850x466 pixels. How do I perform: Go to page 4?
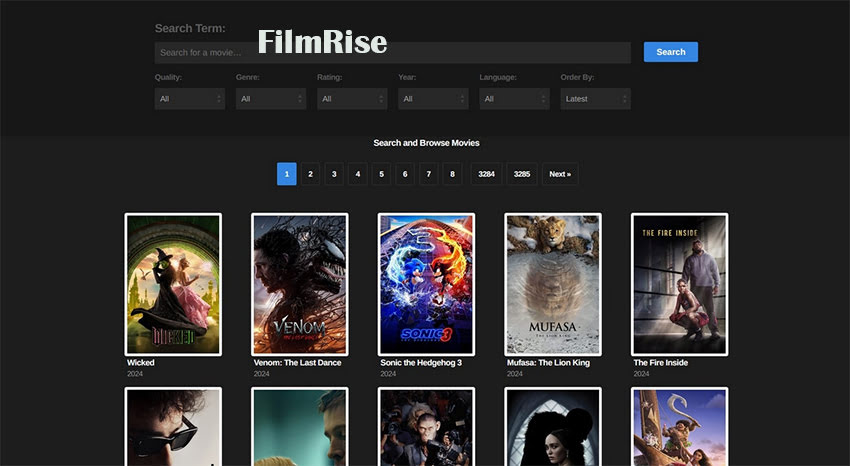(x=358, y=174)
